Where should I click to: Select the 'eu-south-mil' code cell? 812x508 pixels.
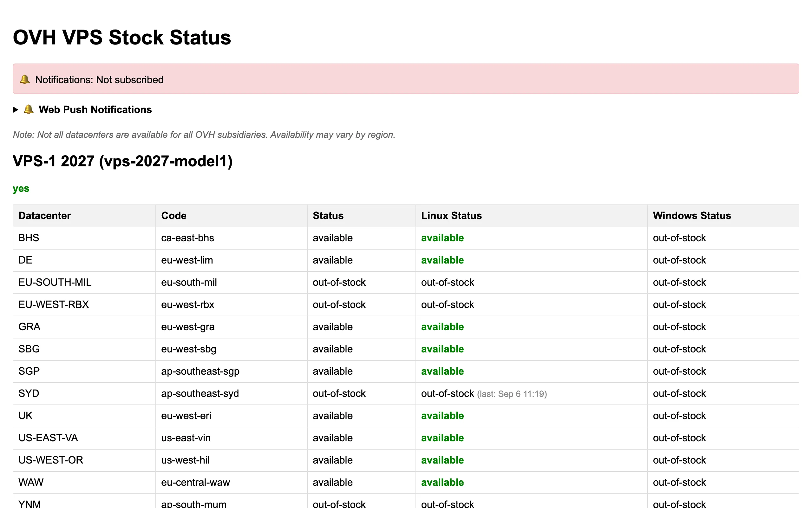(231, 282)
